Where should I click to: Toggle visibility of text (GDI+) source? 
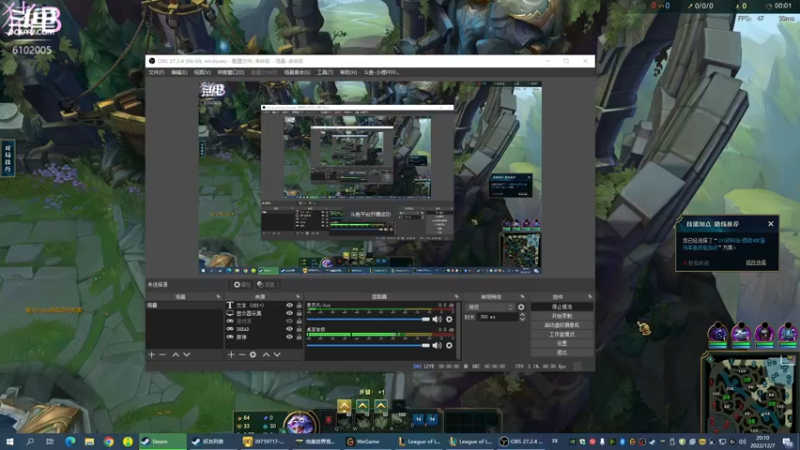[289, 305]
